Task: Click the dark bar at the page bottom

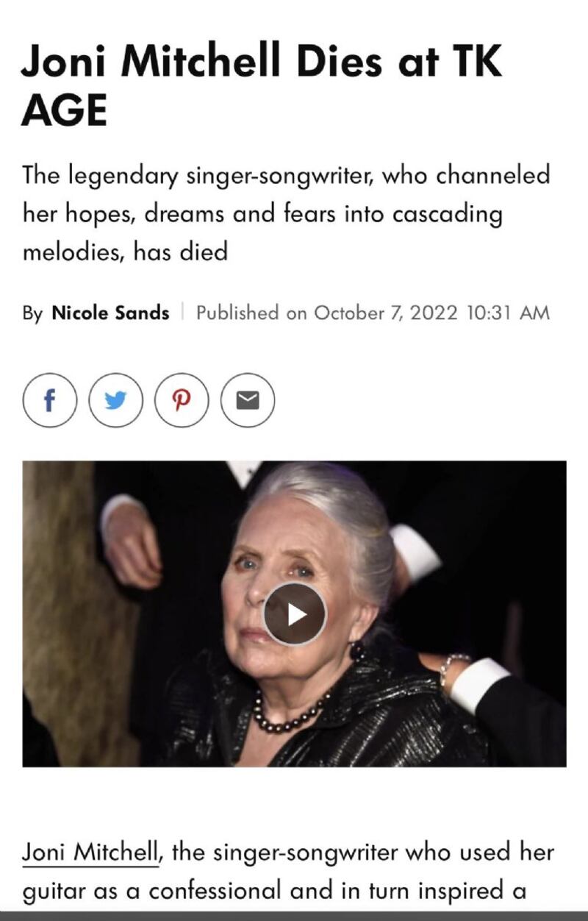Action: (x=294, y=916)
